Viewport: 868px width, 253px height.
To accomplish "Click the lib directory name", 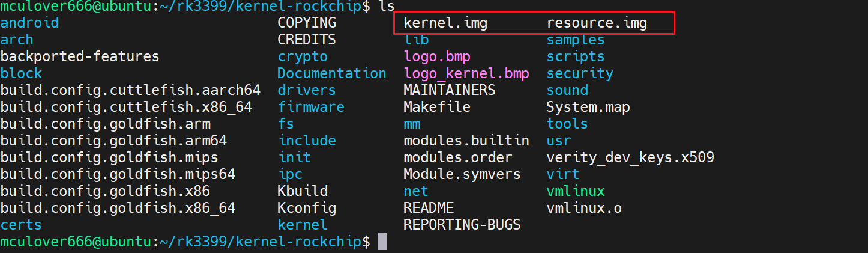I will pos(416,40).
